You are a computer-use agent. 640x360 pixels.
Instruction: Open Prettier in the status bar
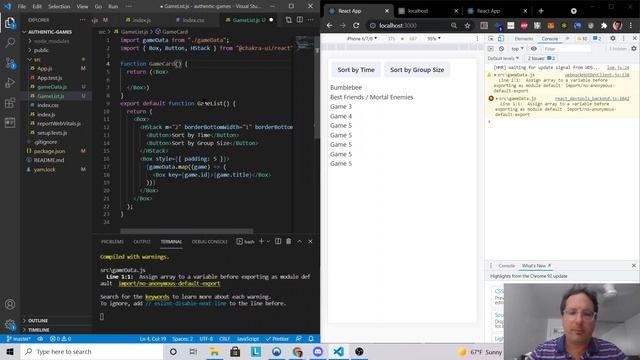[x=277, y=339]
